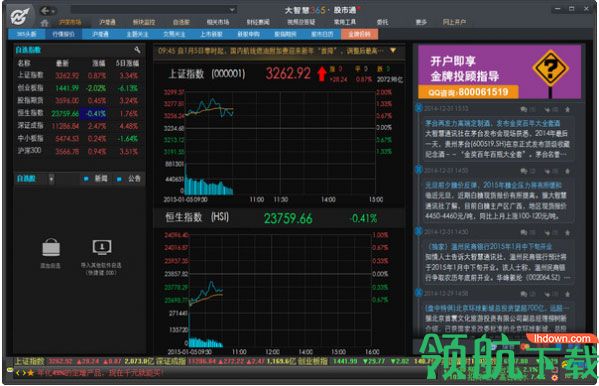Select the 中小板指 row
The image size is (599, 386).
pyautogui.click(x=79, y=138)
